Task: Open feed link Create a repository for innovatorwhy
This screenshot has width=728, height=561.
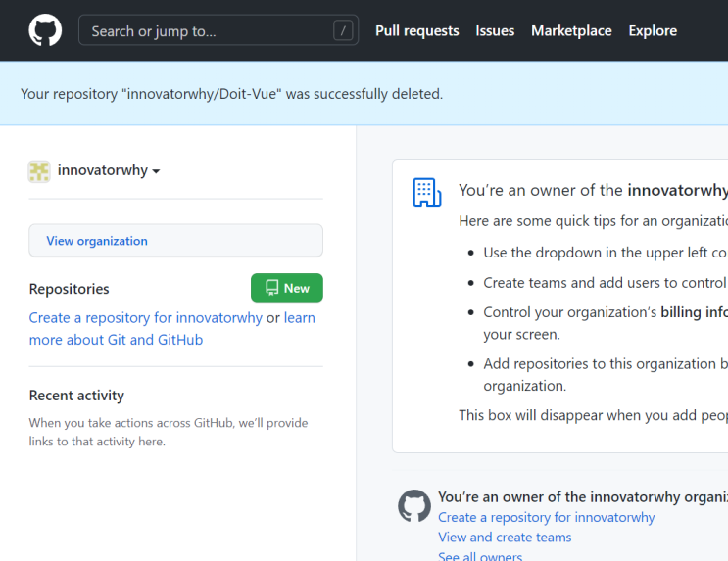Action: [546, 517]
